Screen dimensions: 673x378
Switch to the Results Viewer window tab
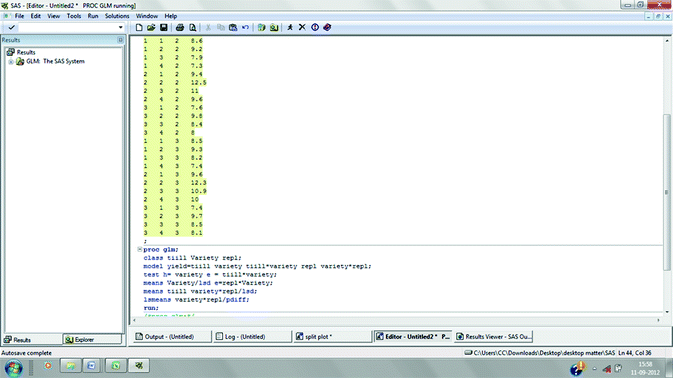(x=493, y=337)
